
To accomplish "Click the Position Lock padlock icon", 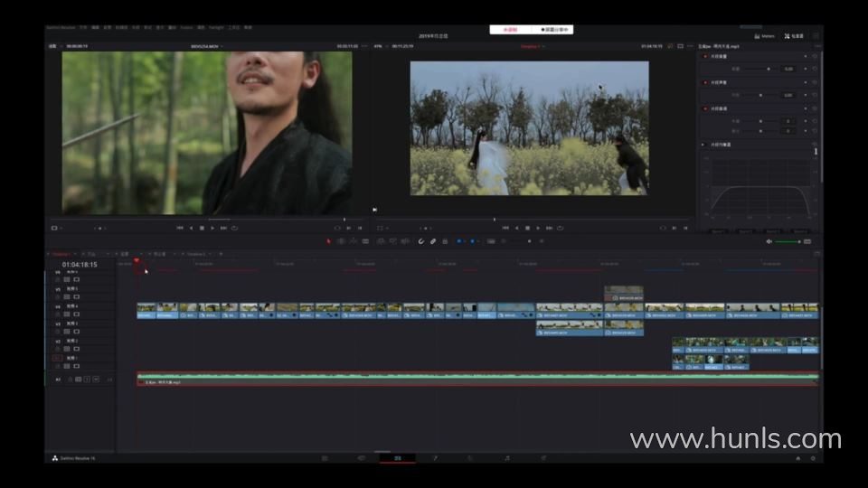I will [x=445, y=241].
